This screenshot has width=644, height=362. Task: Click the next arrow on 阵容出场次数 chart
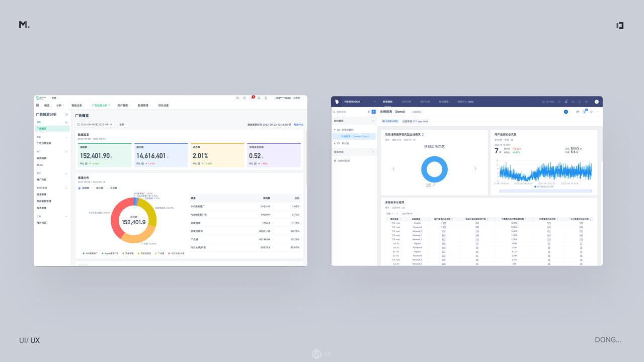pyautogui.click(x=475, y=169)
